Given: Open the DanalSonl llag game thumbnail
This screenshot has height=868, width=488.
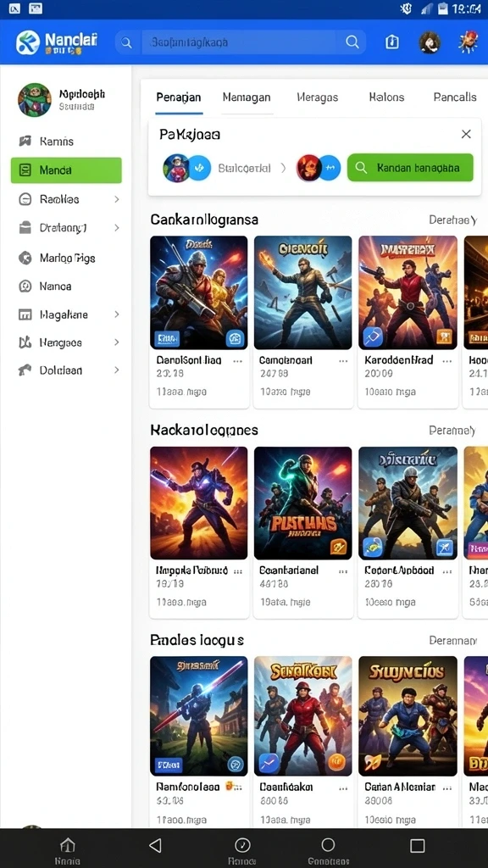Looking at the screenshot, I should [198, 292].
